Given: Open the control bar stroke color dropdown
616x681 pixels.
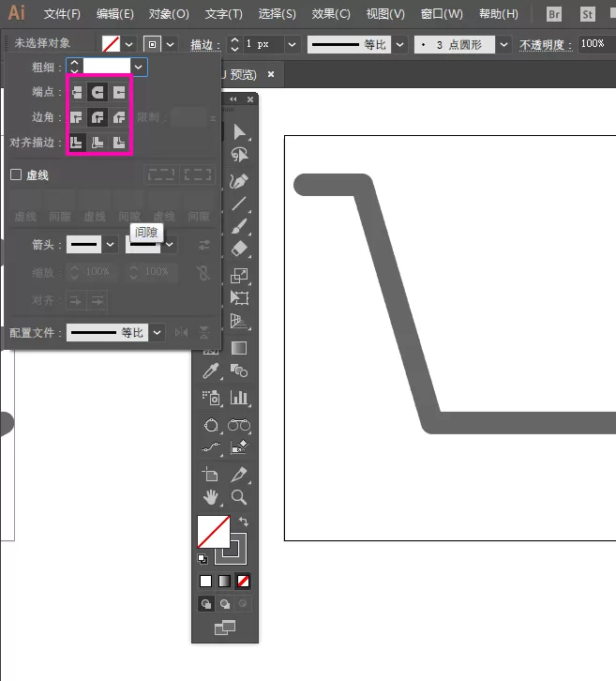Looking at the screenshot, I should 171,44.
